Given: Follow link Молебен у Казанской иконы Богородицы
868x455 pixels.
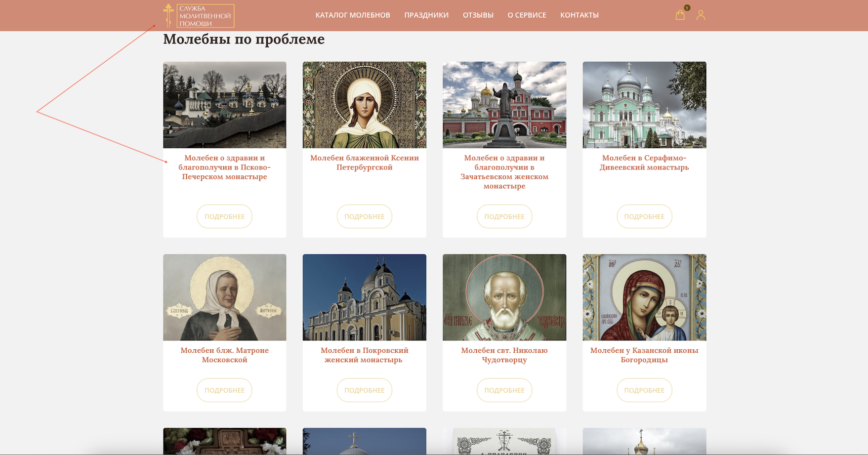Looking at the screenshot, I should [644, 355].
